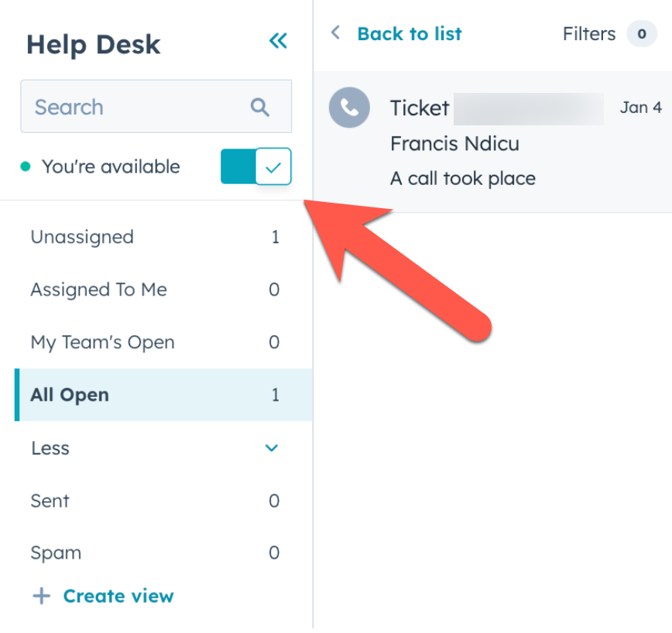Click the Create view link
The height and width of the screenshot is (633, 672).
pyautogui.click(x=118, y=596)
